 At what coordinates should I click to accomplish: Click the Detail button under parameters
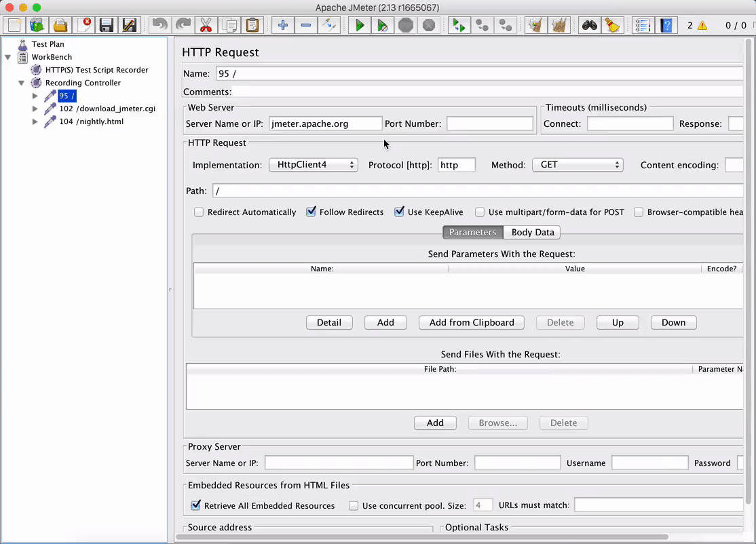329,322
